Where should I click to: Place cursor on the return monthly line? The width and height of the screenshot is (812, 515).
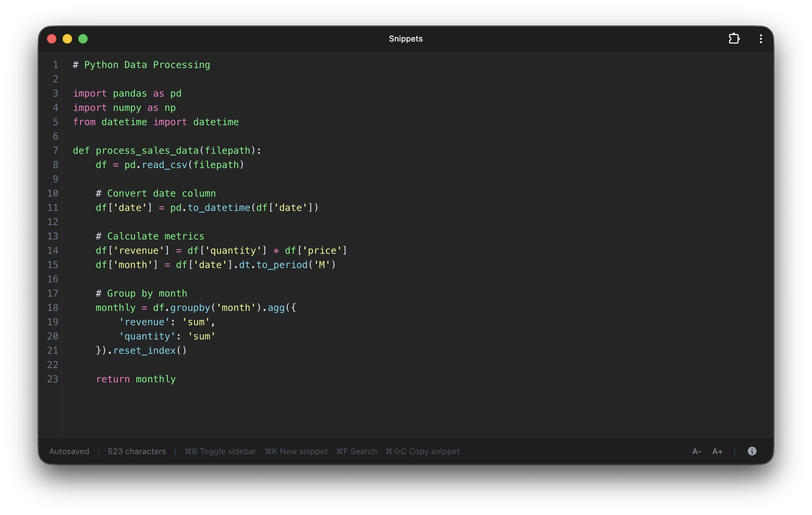[136, 379]
